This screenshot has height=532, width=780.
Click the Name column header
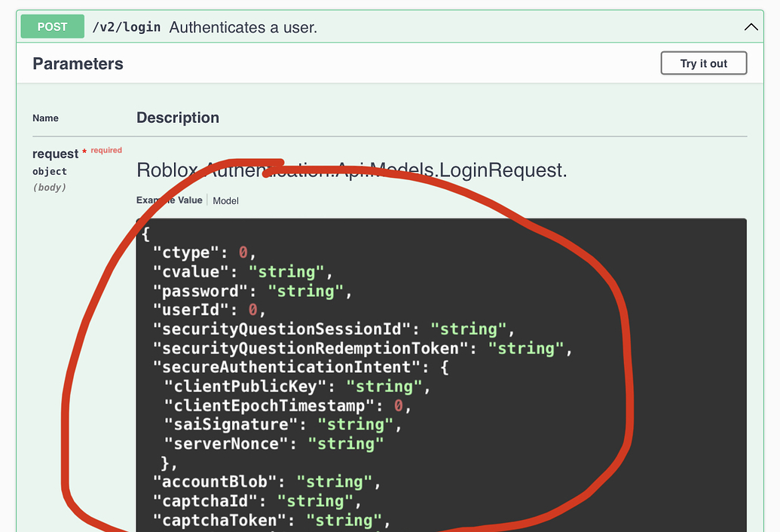click(45, 118)
